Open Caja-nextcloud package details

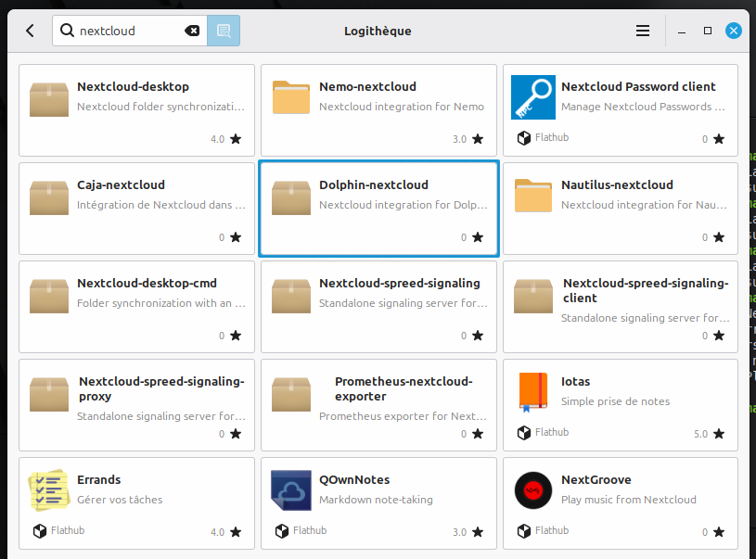tap(136, 208)
